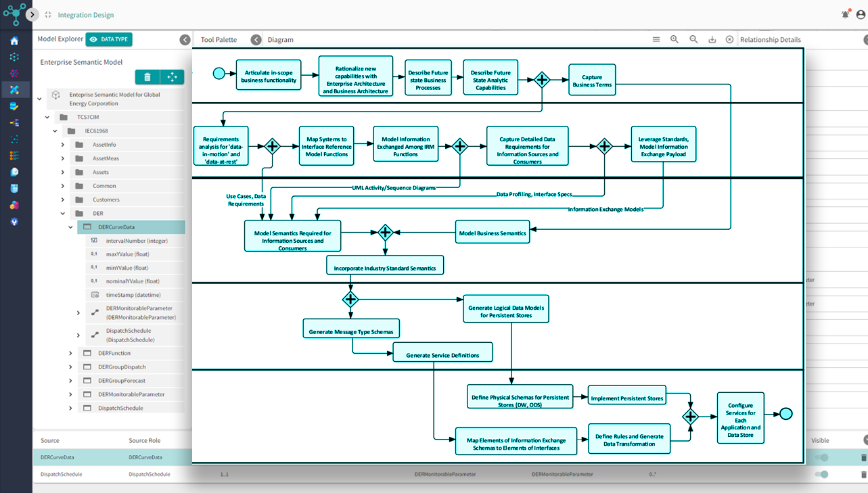
Task: Collapse the DER folder chevron
Action: coord(63,214)
